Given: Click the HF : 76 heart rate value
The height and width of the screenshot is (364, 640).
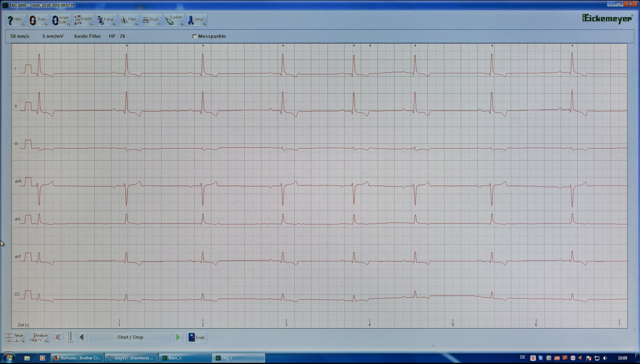Looking at the screenshot, I should point(117,36).
